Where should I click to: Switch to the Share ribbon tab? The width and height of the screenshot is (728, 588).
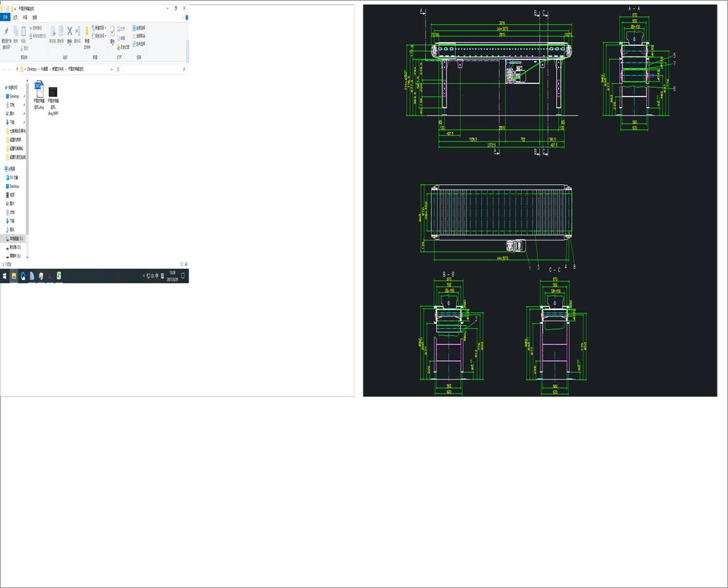pos(25,17)
